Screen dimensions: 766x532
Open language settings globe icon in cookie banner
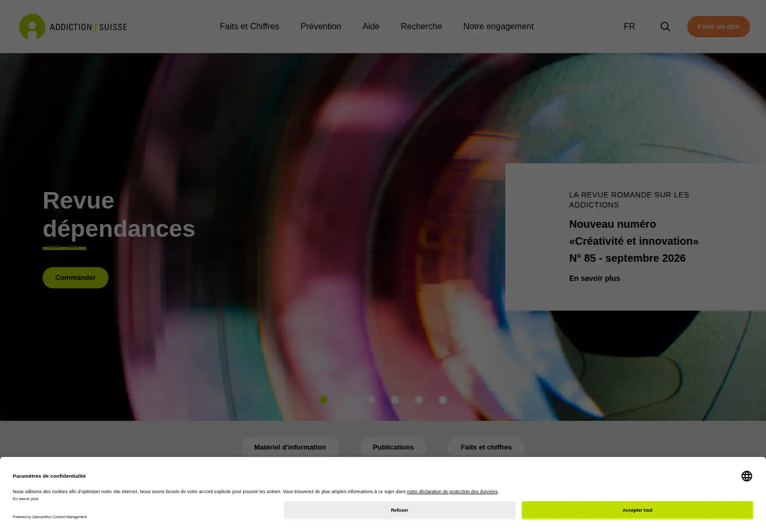(747, 476)
